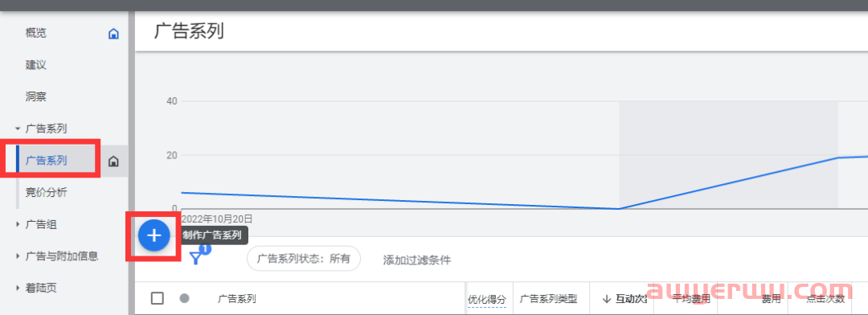Click the grey status dot column header
The image size is (868, 315).
pos(185,298)
